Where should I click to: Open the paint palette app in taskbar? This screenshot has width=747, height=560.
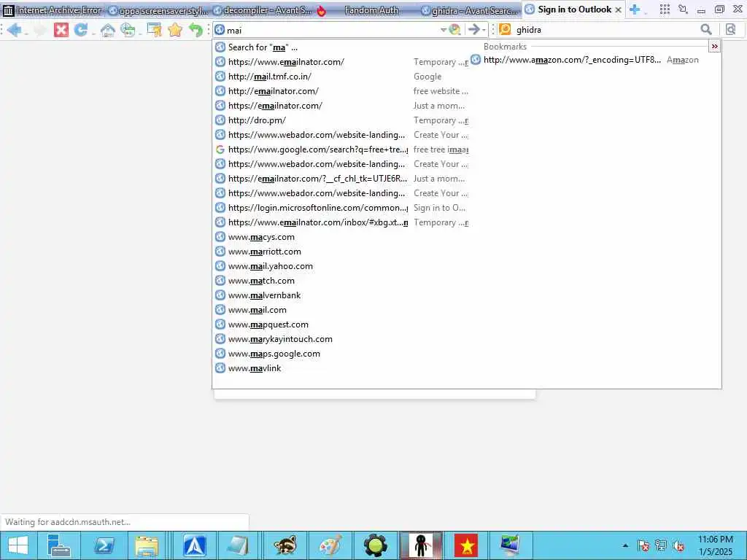[x=330, y=545]
